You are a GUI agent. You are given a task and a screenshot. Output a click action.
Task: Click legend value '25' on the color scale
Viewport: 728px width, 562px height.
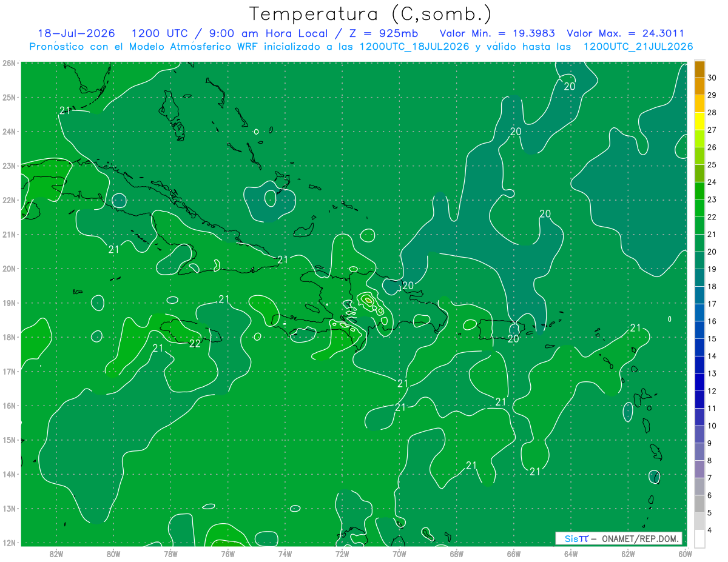point(712,165)
